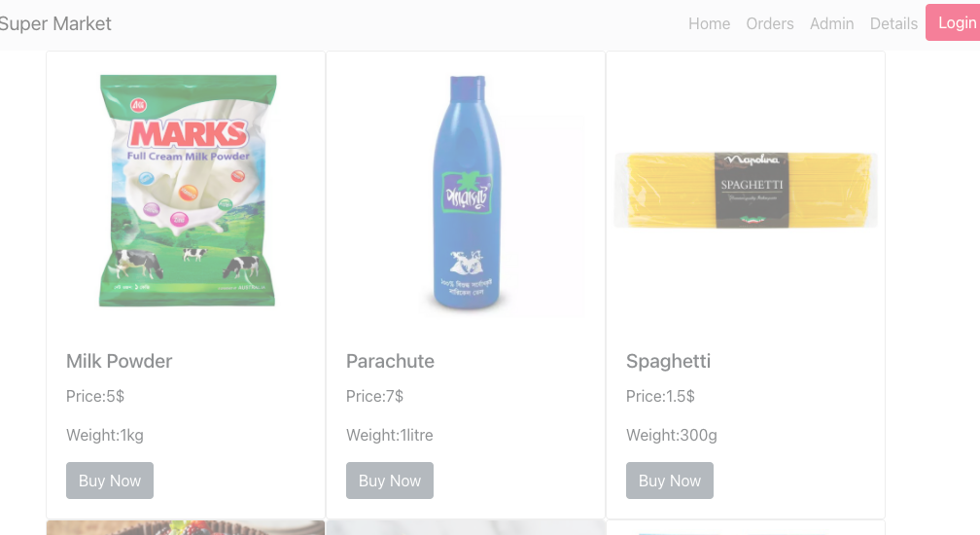Click the Super Market brand logo text
Viewport: 980px width, 535px height.
(x=55, y=23)
